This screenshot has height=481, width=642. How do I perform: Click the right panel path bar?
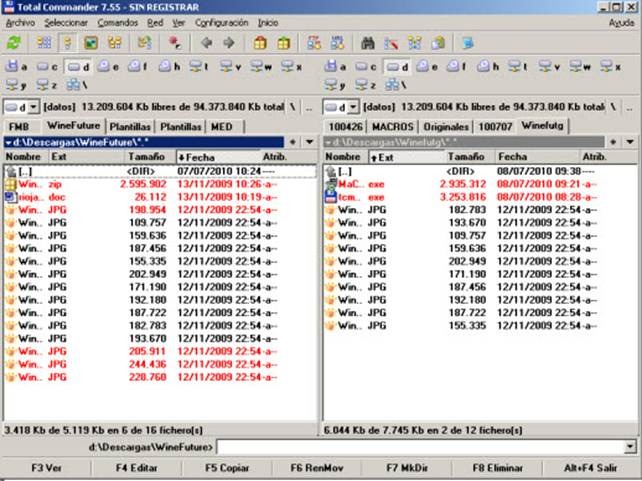click(463, 142)
